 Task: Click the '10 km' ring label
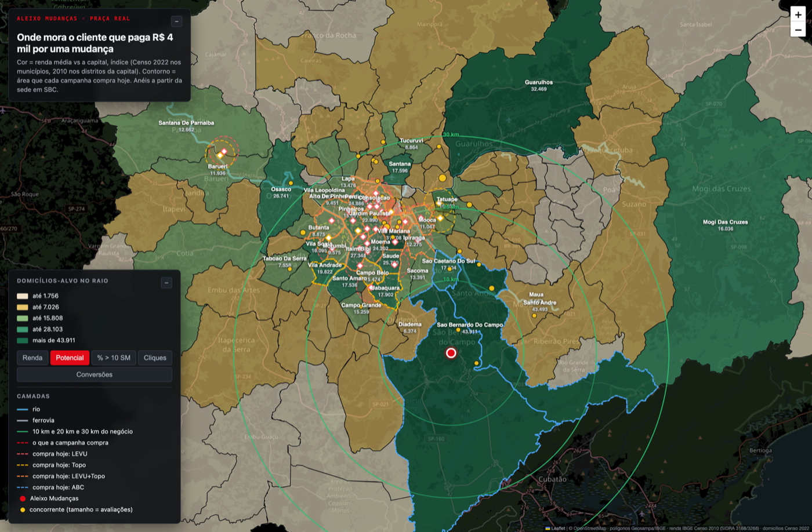(451, 279)
